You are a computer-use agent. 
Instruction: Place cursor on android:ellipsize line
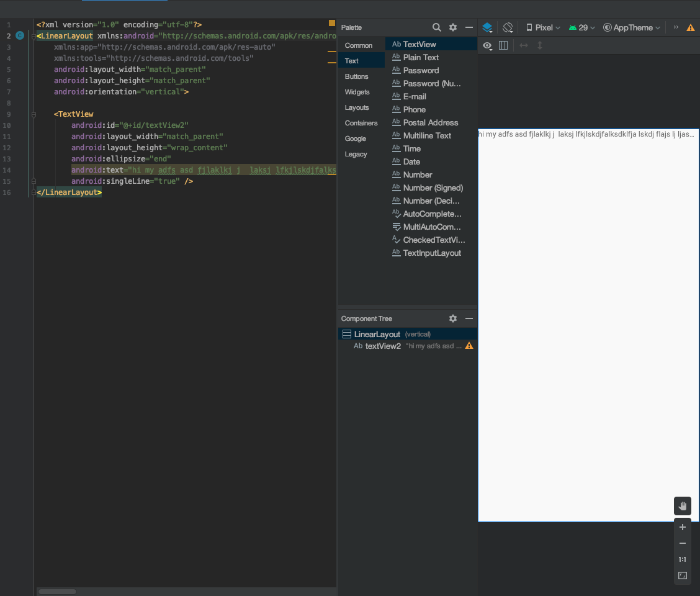121,158
